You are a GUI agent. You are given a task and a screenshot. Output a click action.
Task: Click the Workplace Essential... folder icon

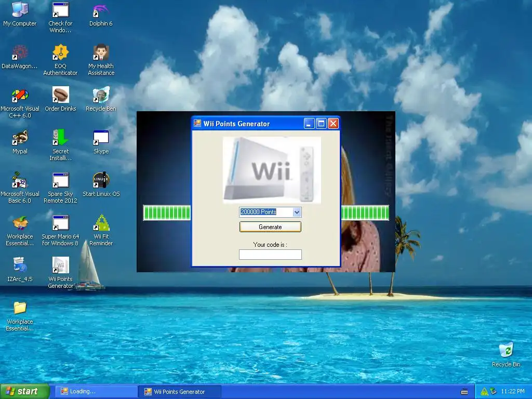point(20,315)
